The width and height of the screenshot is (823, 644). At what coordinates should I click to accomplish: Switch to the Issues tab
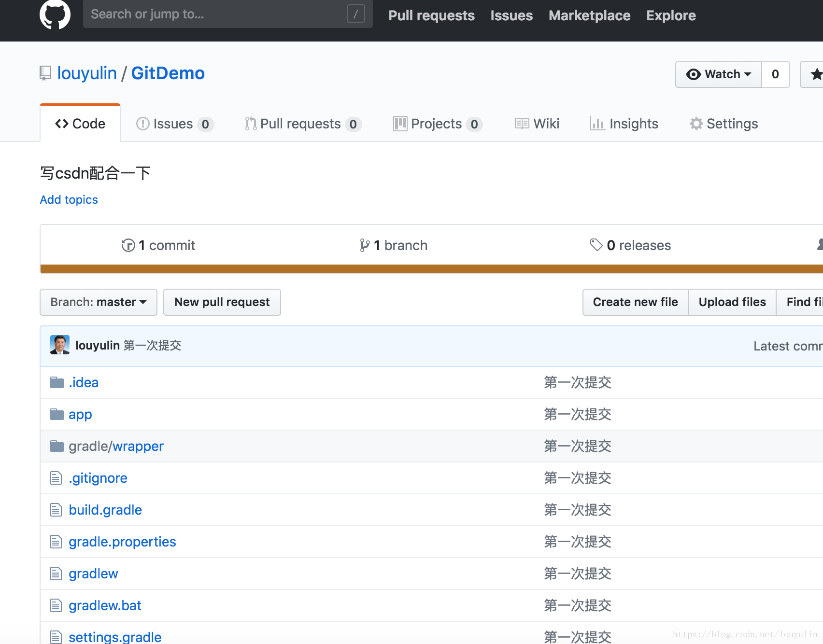pyautogui.click(x=175, y=124)
